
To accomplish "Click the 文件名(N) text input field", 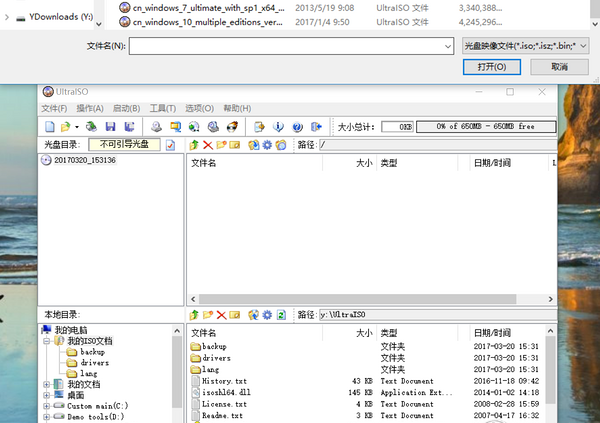I will tap(286, 46).
